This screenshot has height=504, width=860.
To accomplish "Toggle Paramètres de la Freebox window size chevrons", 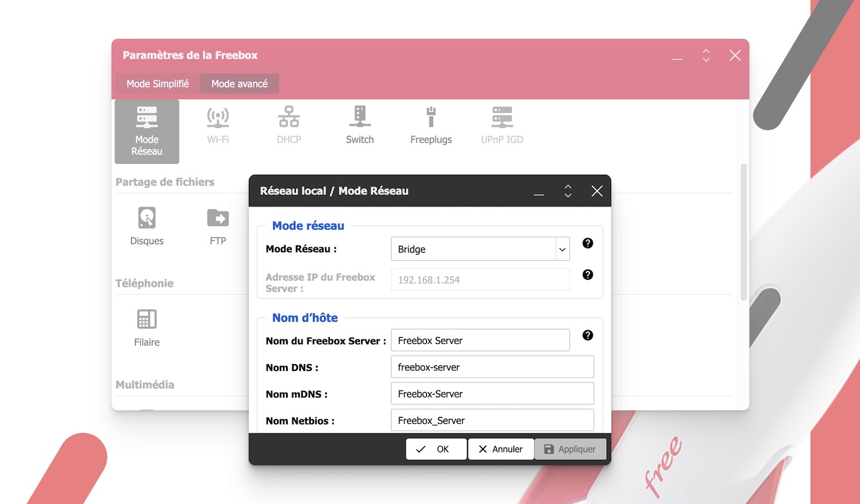I will click(706, 56).
